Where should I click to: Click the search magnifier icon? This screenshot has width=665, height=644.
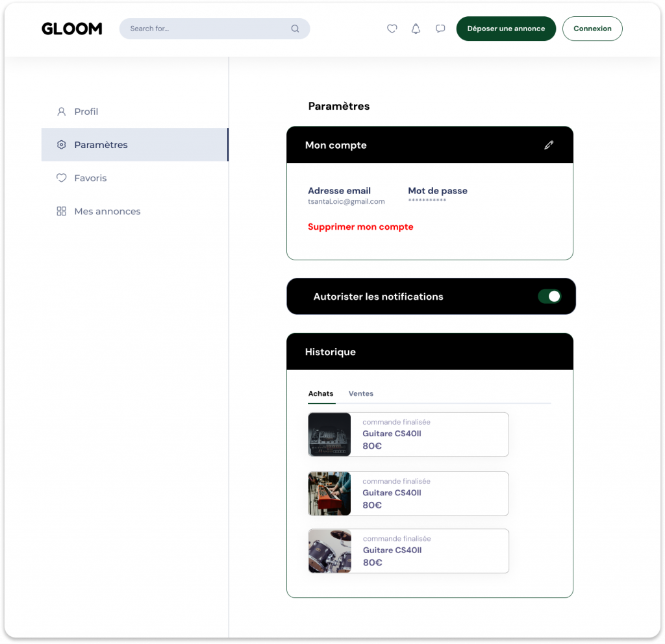tap(295, 29)
